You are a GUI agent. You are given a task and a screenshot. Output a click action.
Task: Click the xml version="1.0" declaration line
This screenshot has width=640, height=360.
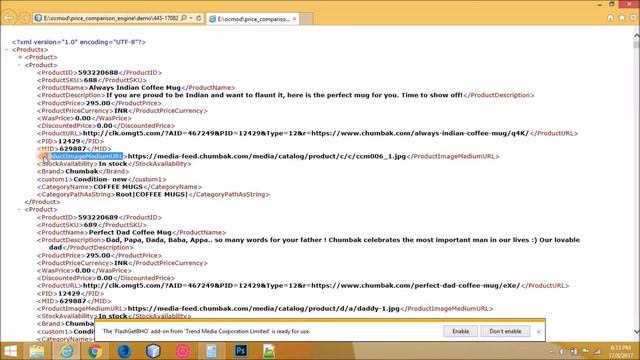tap(79, 42)
